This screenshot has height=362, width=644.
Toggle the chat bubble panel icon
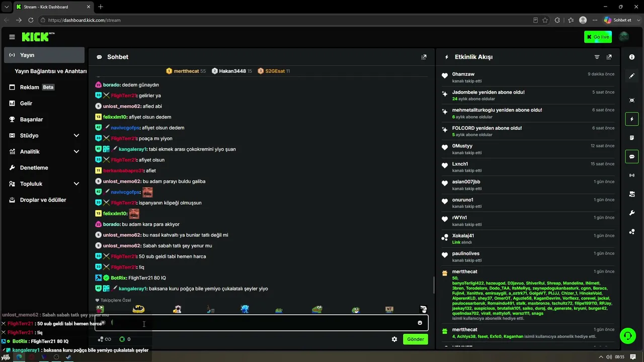pos(632,157)
